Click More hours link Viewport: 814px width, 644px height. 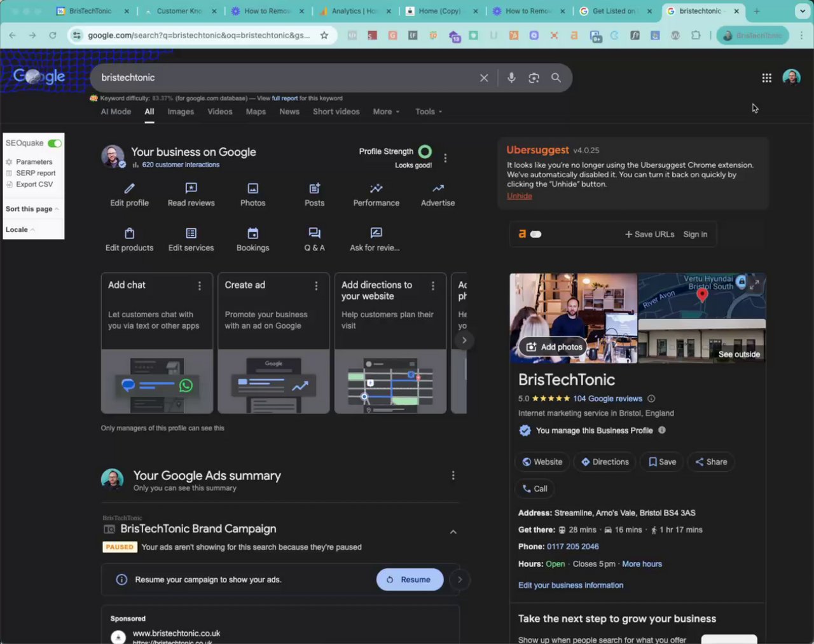point(642,564)
